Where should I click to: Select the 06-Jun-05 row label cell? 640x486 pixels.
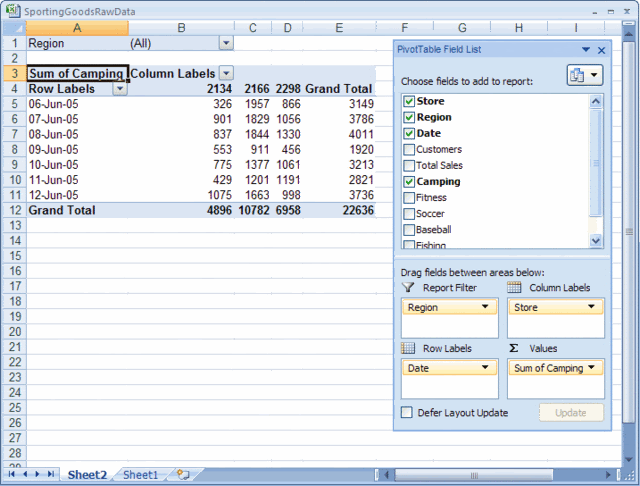[77, 104]
